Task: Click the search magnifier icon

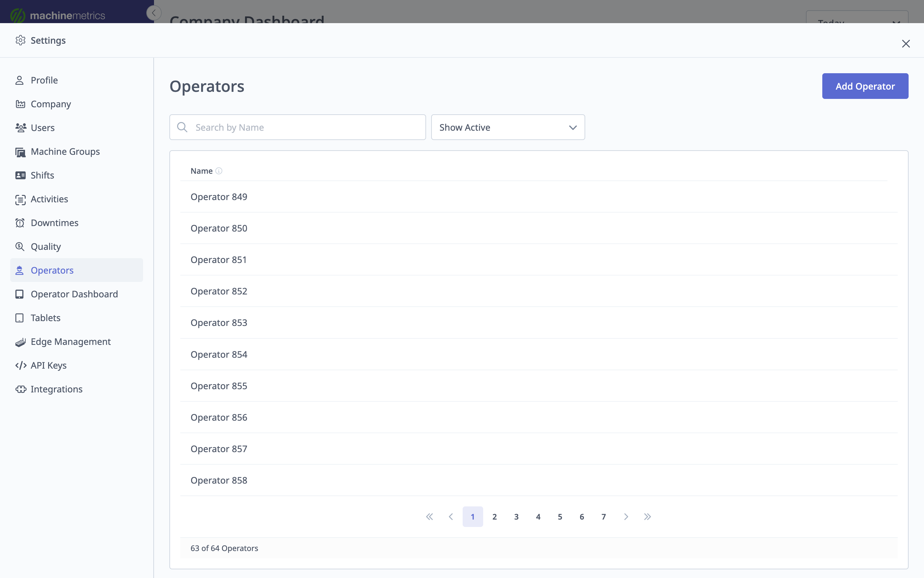Action: point(182,127)
